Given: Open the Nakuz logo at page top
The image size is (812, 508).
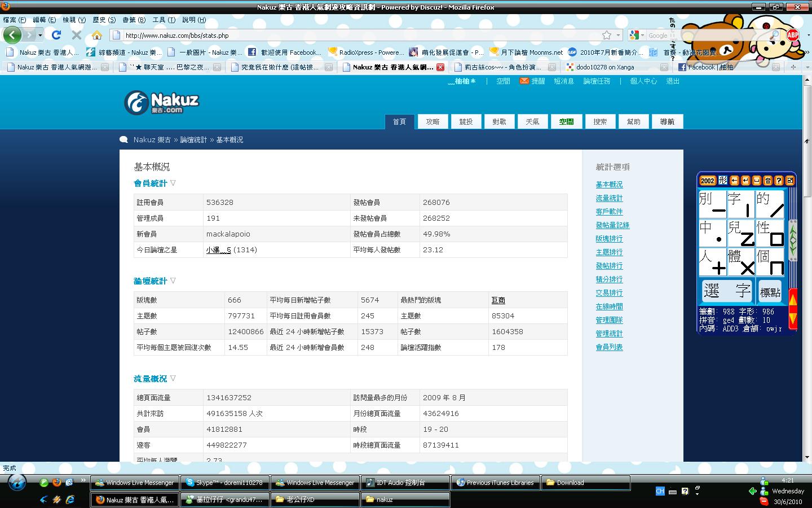Looking at the screenshot, I should click(162, 103).
